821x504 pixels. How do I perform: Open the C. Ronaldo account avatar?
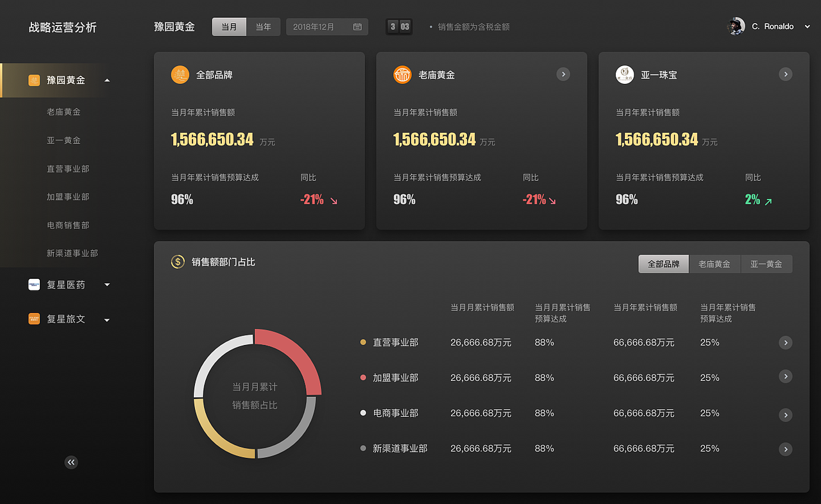(736, 26)
